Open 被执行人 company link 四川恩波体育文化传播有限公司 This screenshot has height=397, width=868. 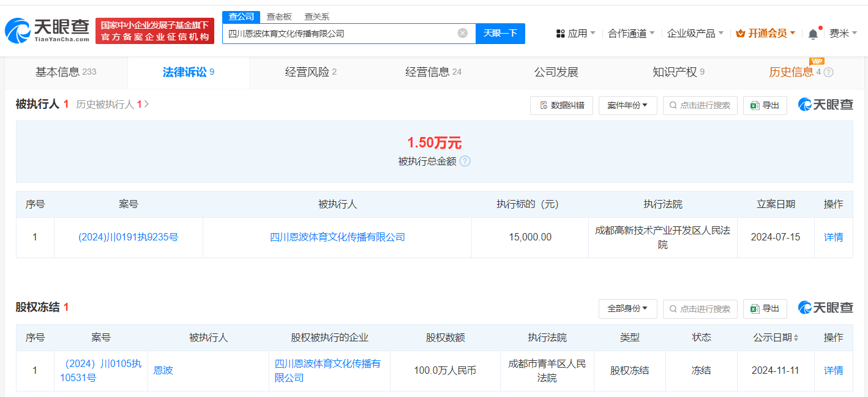[337, 237]
